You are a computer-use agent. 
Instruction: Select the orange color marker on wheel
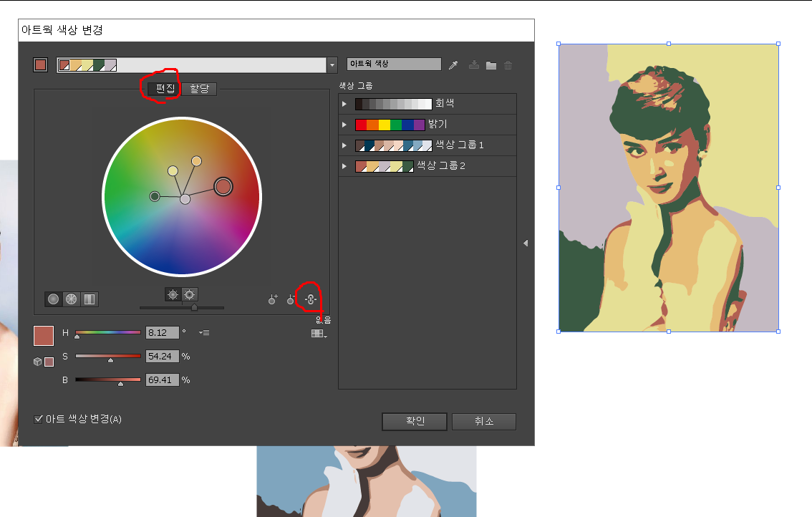196,161
